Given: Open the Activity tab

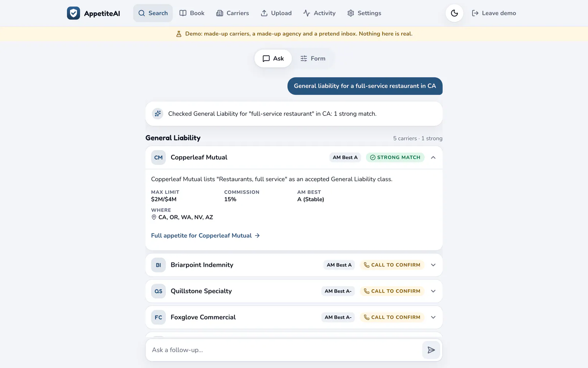Looking at the screenshot, I should 319,13.
